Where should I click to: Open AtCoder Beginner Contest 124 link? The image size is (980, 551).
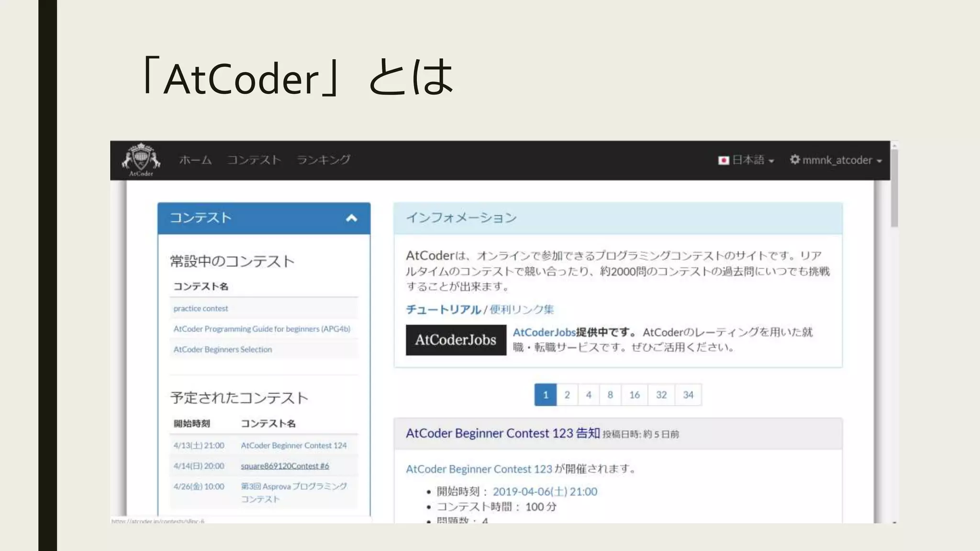point(294,445)
